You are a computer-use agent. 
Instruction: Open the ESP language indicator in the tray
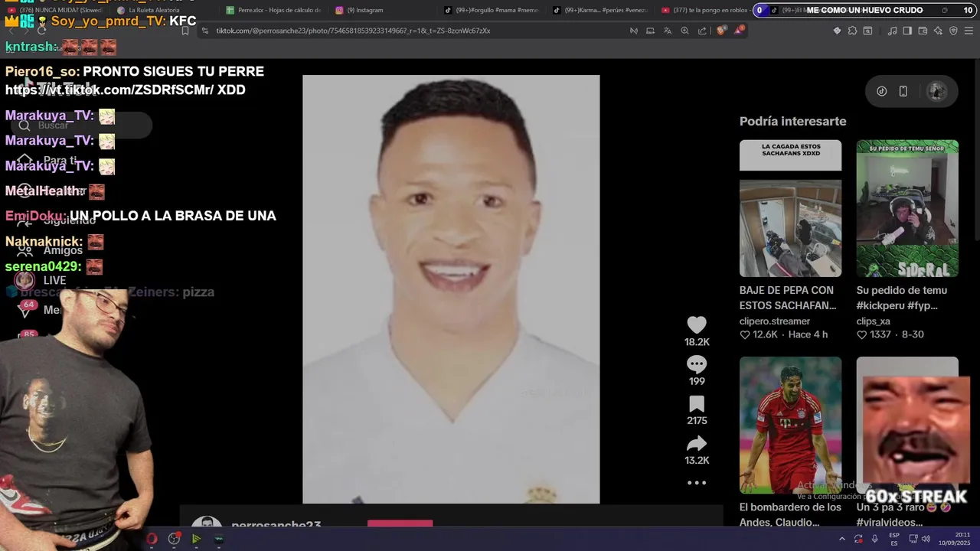click(x=894, y=539)
